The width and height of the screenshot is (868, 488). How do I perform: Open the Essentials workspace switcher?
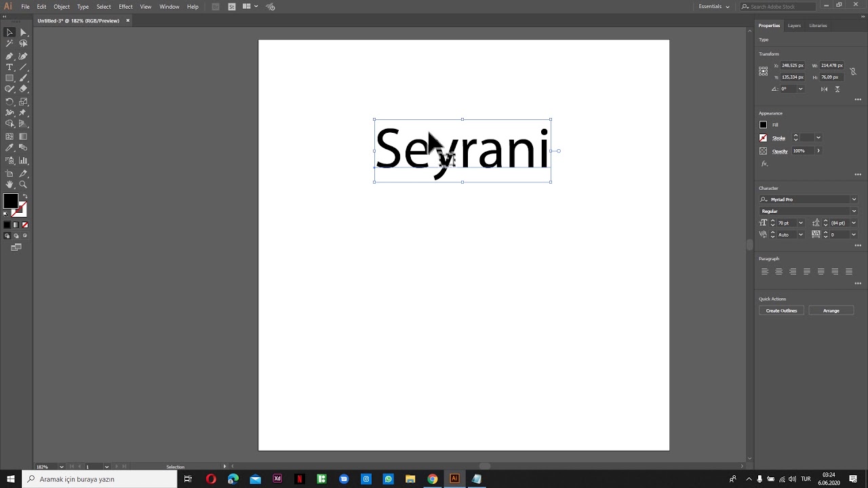tap(714, 6)
